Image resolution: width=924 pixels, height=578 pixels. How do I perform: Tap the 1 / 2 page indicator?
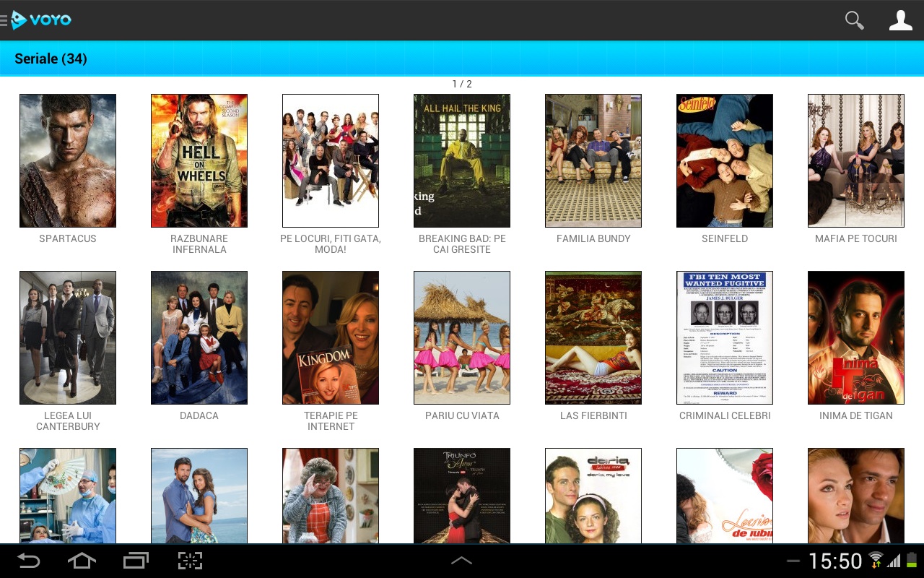pyautogui.click(x=461, y=84)
